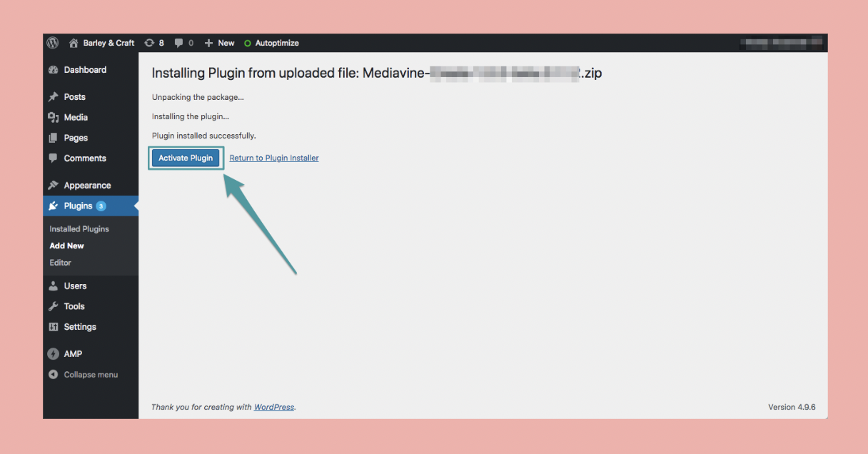The height and width of the screenshot is (454, 868).
Task: Open the Pages section
Action: pyautogui.click(x=76, y=138)
